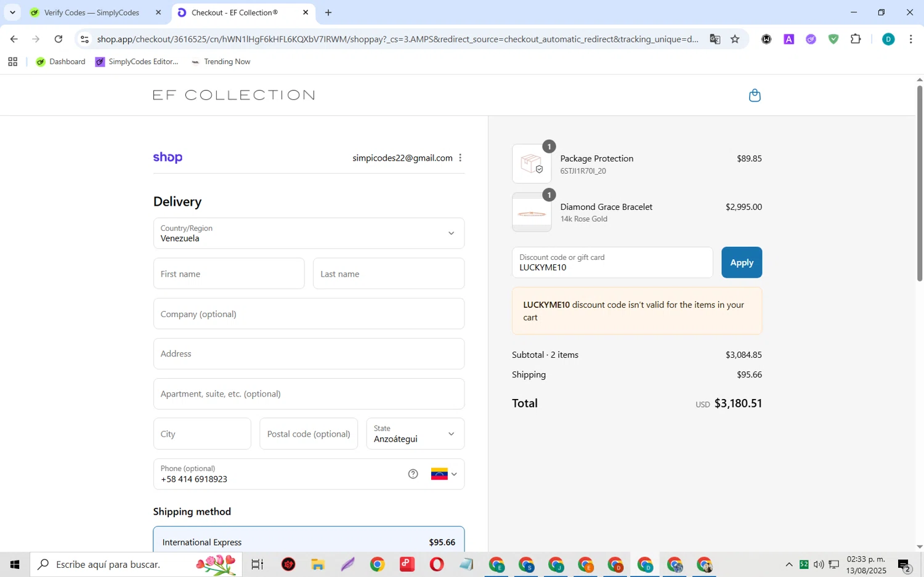The width and height of the screenshot is (924, 577).
Task: Reload the checkout page
Action: [59, 39]
